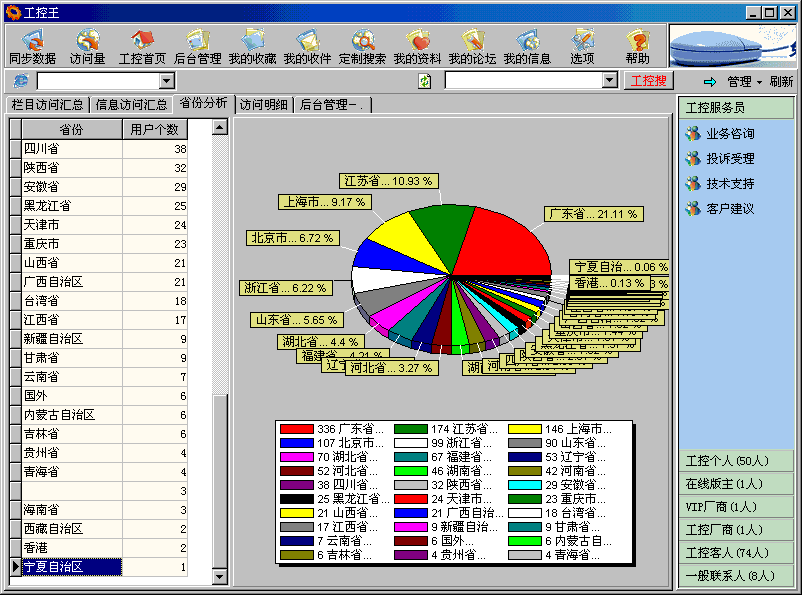This screenshot has height=595, width=802.
Task: Expand the 工控客人 (74人) group
Action: click(728, 552)
